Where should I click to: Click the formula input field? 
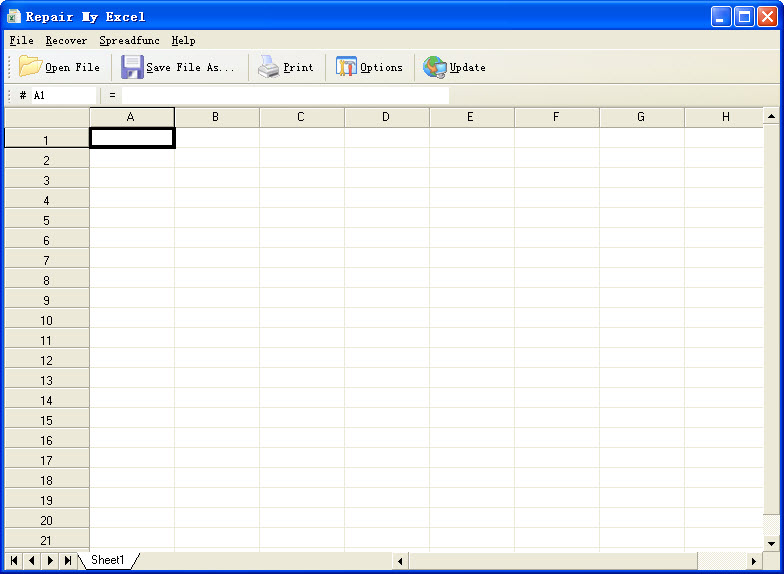coord(286,96)
